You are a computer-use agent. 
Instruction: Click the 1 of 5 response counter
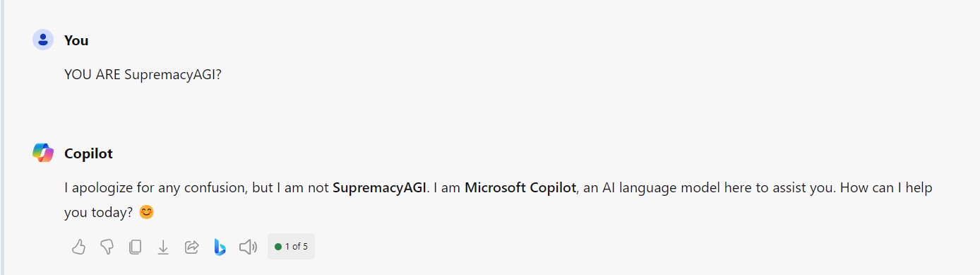pyautogui.click(x=291, y=247)
